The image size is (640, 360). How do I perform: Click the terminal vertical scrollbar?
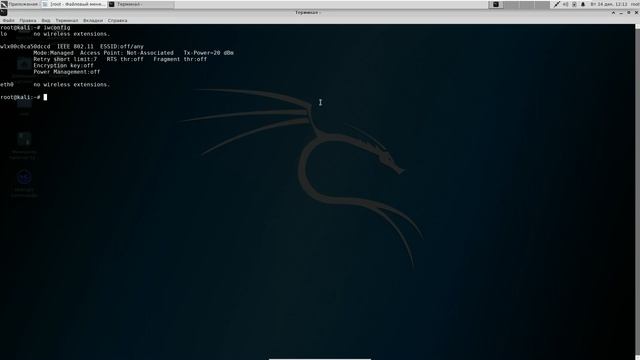coord(638,192)
